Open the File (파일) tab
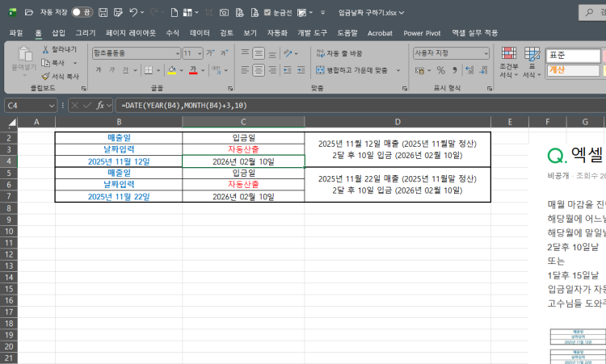 [x=16, y=33]
